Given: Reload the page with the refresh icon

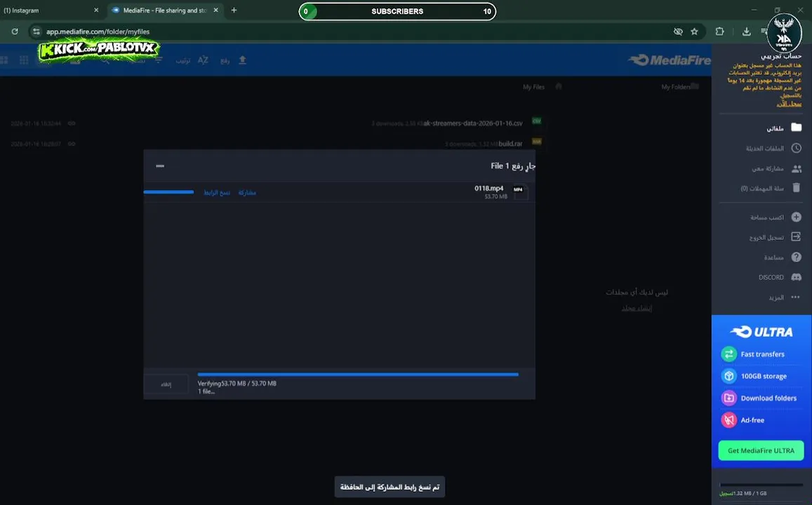Looking at the screenshot, I should [x=15, y=32].
